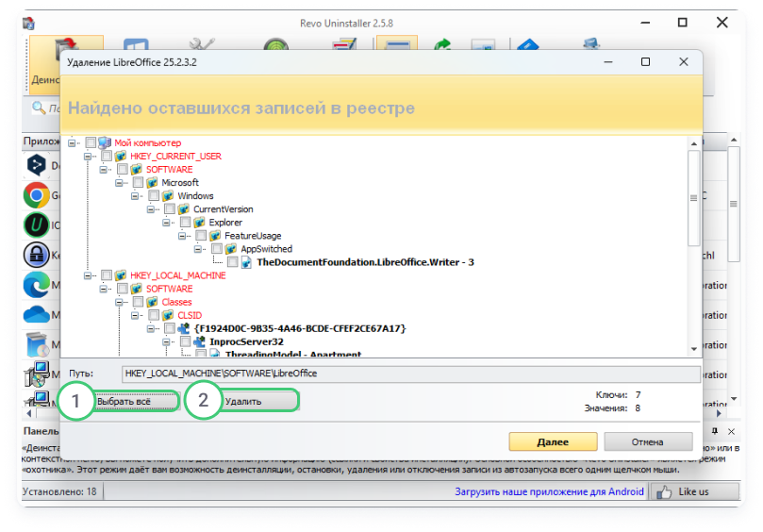Click the Значения: 8 counter text
The height and width of the screenshot is (532, 763).
pyautogui.click(x=613, y=408)
